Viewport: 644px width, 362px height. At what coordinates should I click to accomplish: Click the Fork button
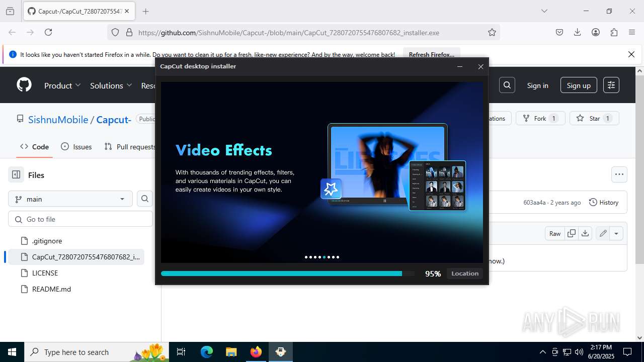540,118
